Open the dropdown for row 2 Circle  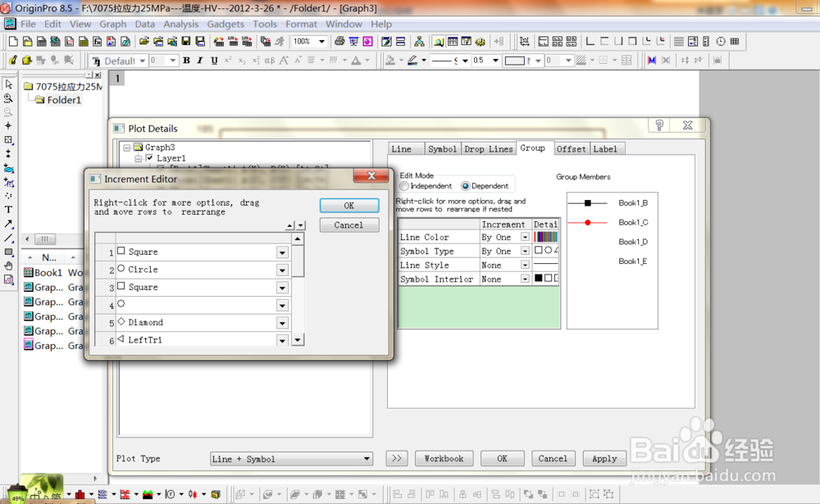282,270
